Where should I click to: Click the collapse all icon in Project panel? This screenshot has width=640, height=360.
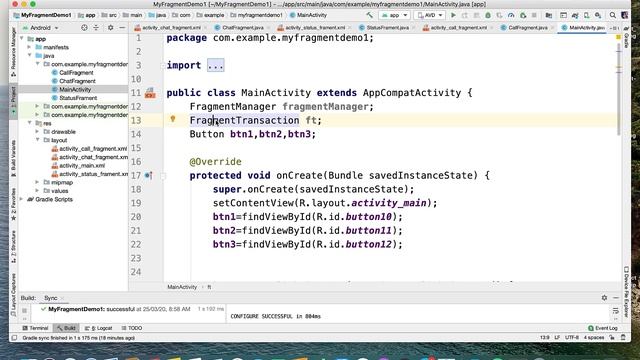click(96, 28)
